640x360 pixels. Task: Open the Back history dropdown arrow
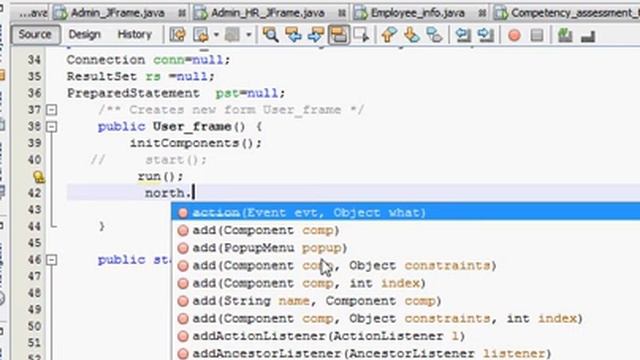click(216, 35)
